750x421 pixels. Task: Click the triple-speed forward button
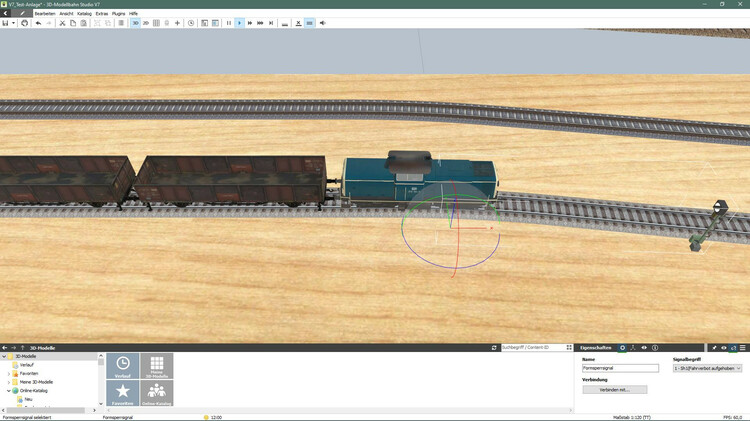click(x=260, y=23)
